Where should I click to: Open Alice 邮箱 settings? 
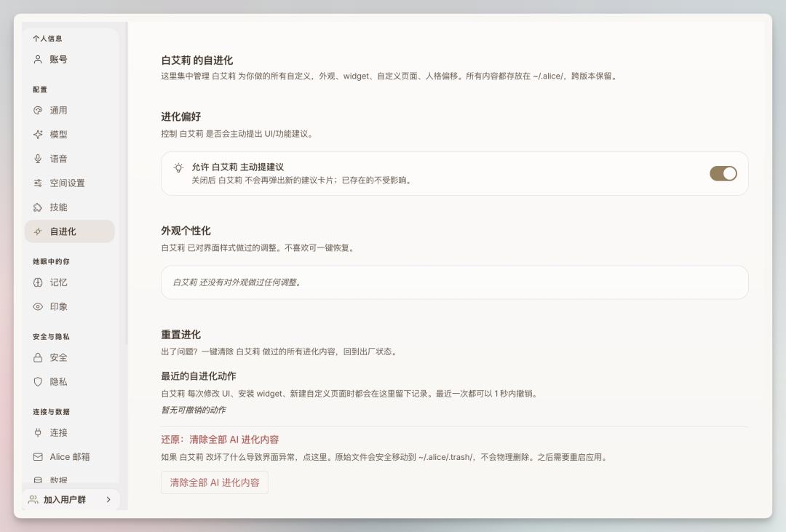click(x=70, y=457)
